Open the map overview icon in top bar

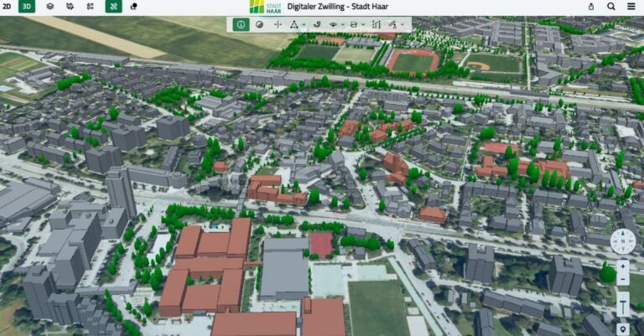[x=70, y=7]
